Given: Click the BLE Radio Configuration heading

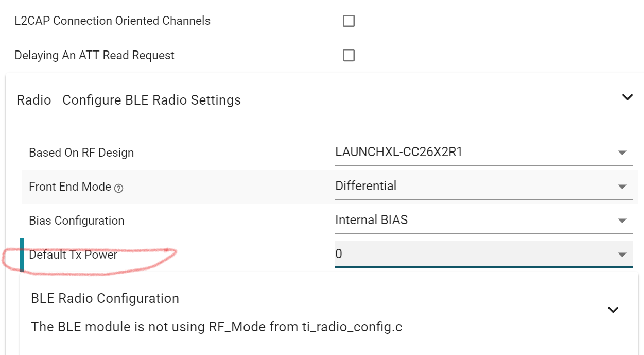Looking at the screenshot, I should pyautogui.click(x=105, y=298).
